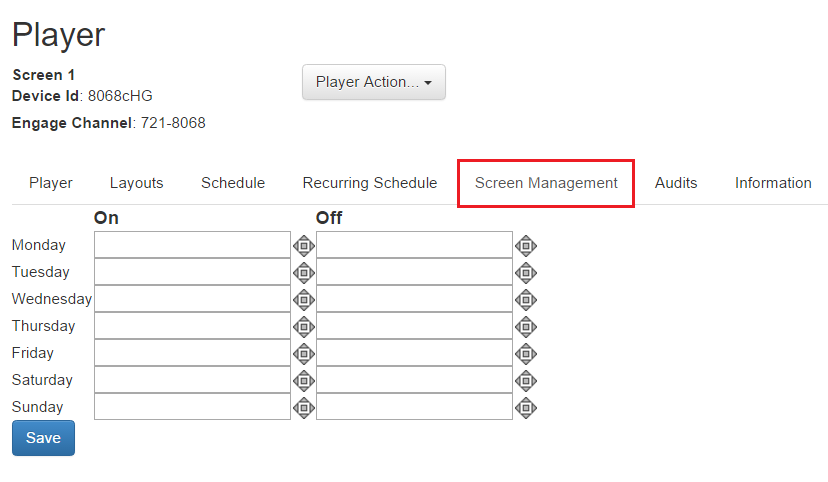Image resolution: width=828 pixels, height=482 pixels.
Task: Open Thursday On time picker icon
Action: tap(304, 327)
